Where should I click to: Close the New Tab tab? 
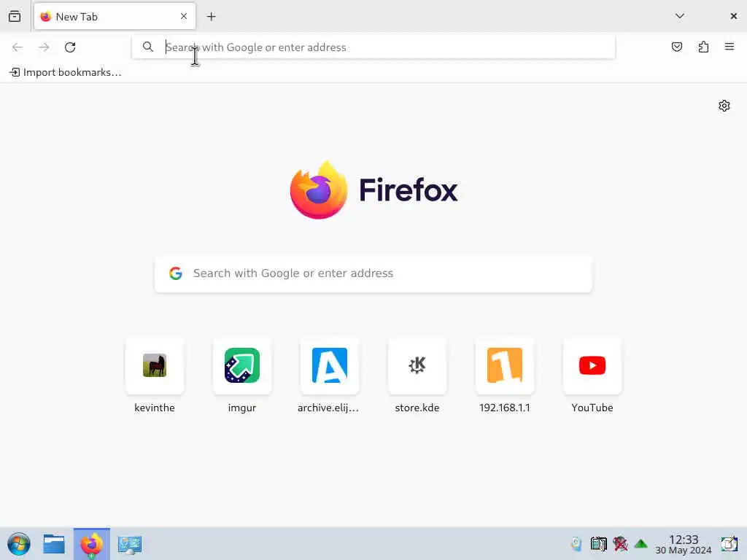[184, 17]
